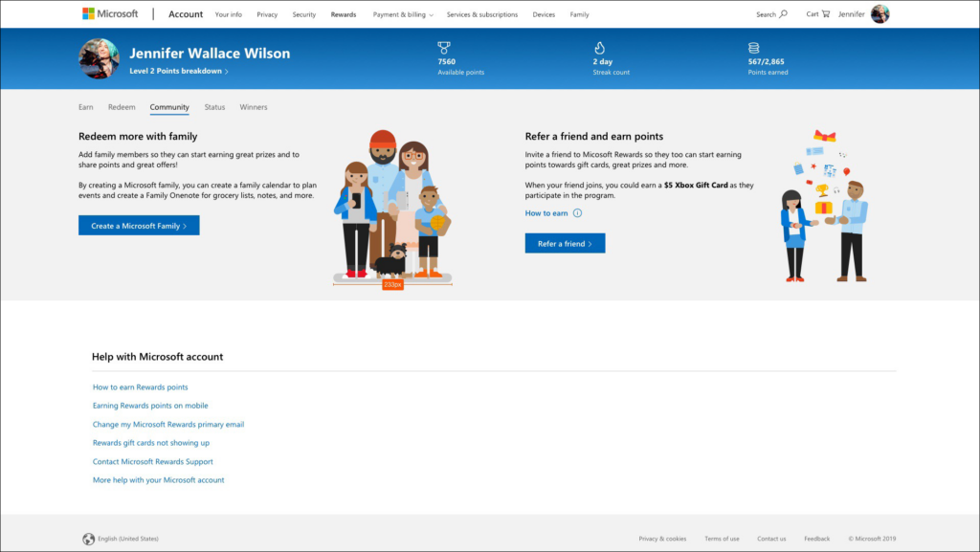980x552 pixels.
Task: Click the trophy icon above Available points
Action: (444, 48)
